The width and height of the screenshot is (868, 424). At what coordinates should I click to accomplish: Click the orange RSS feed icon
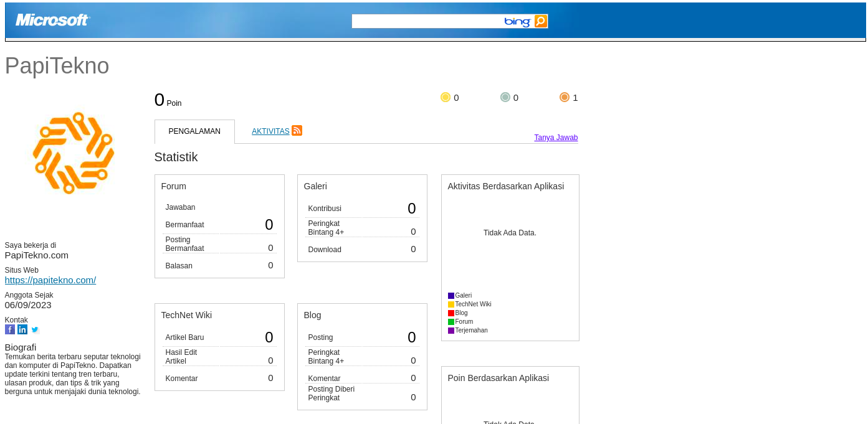coord(297,130)
